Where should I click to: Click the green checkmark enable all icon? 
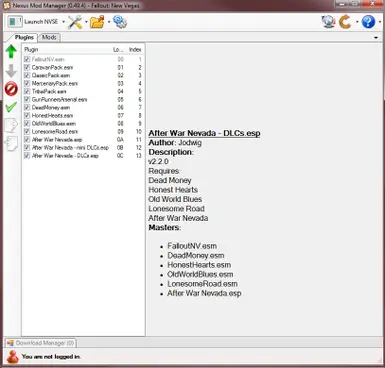(11, 107)
